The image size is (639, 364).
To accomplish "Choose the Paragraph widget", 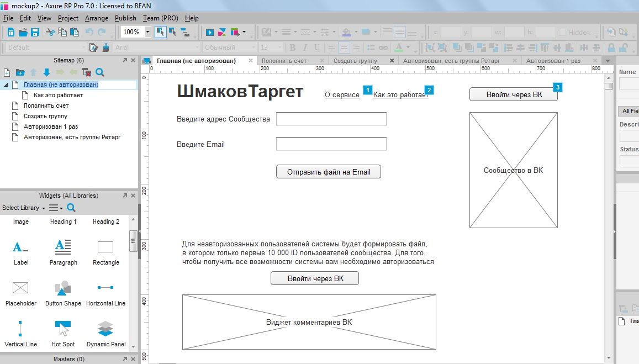I will click(x=63, y=253).
